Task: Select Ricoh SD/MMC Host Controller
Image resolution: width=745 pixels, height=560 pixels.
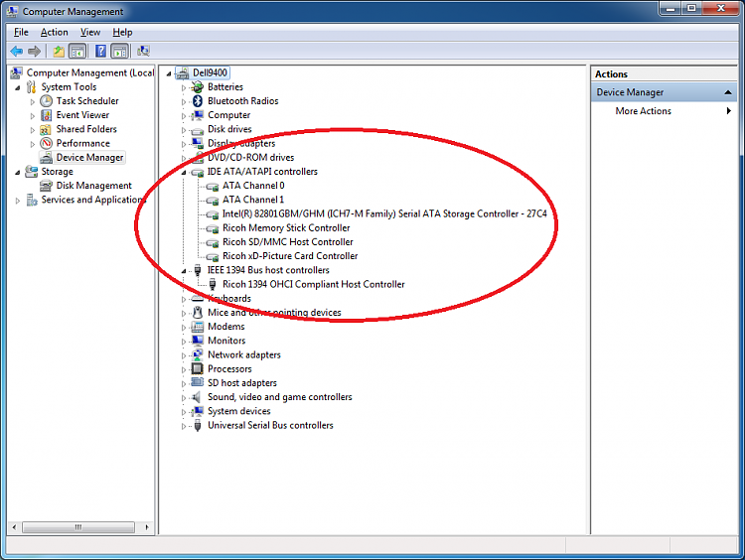Action: 287,241
